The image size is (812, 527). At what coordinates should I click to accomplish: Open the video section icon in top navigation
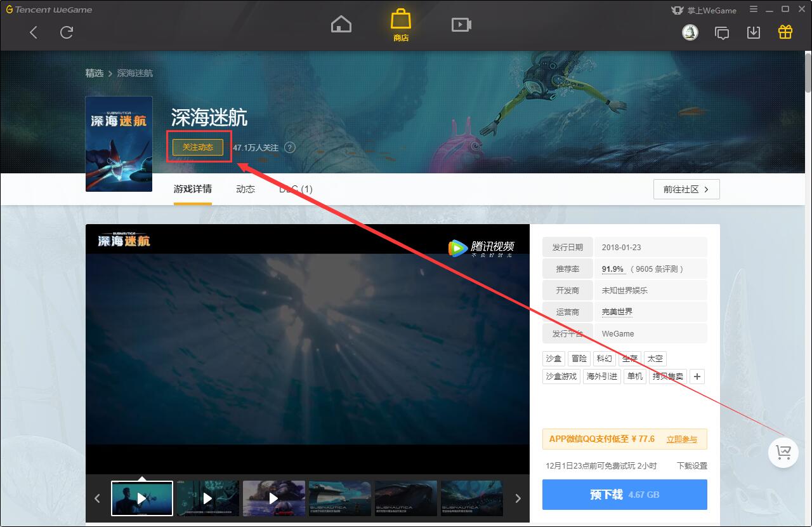pyautogui.click(x=461, y=25)
